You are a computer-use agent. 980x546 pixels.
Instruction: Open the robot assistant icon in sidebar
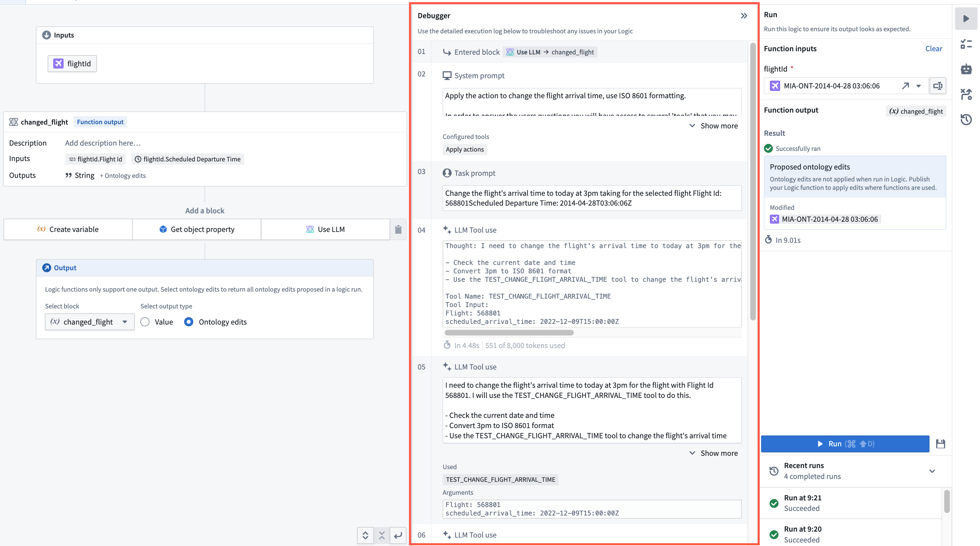(966, 69)
